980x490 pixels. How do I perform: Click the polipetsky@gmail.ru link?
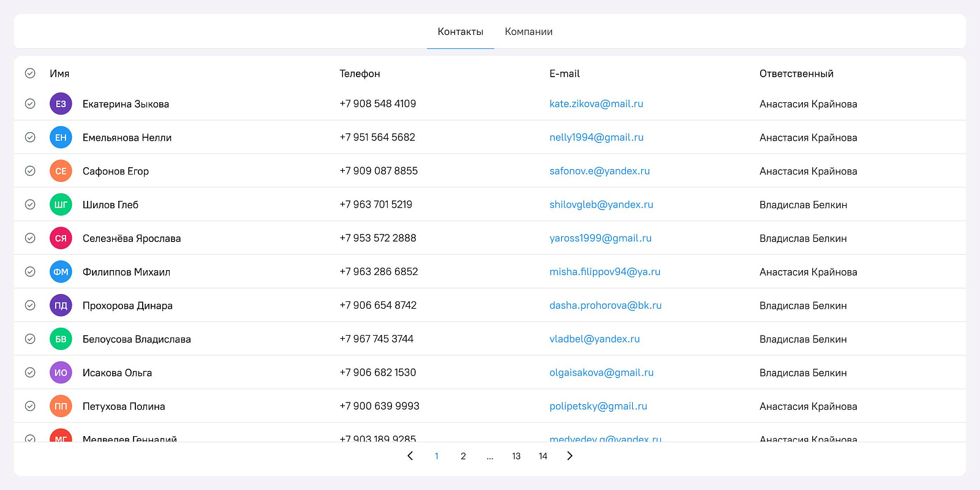(598, 406)
